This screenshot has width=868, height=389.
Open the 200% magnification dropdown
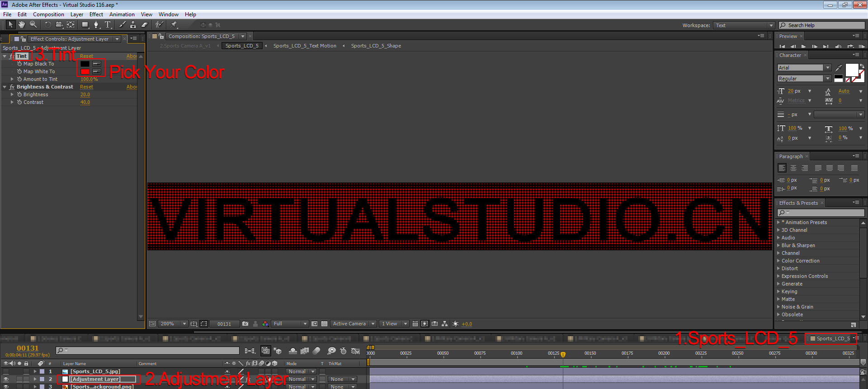click(173, 323)
